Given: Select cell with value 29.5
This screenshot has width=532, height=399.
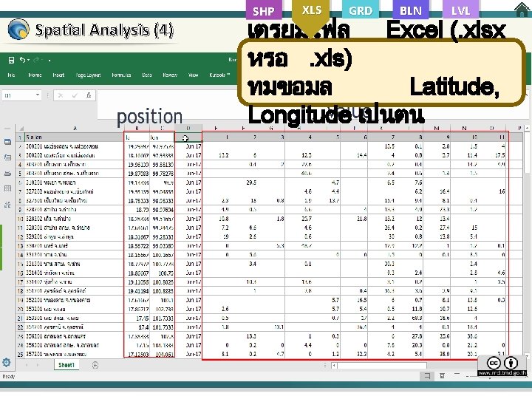Looking at the screenshot, I should coord(244,183).
